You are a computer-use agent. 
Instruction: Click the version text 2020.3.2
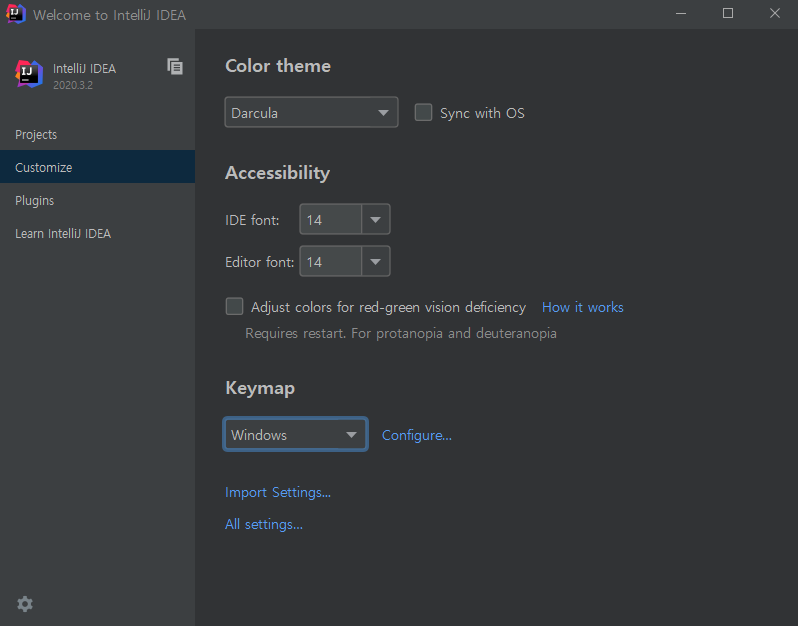pos(73,85)
